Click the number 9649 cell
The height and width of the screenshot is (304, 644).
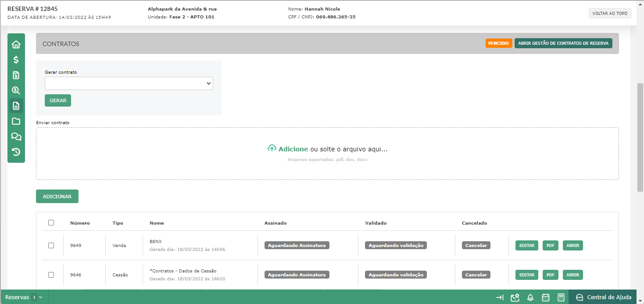point(75,246)
